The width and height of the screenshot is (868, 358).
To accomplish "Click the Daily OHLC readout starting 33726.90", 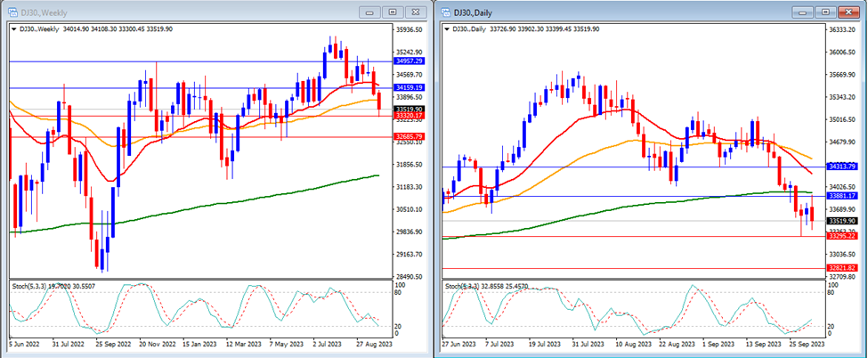I will 544,29.
